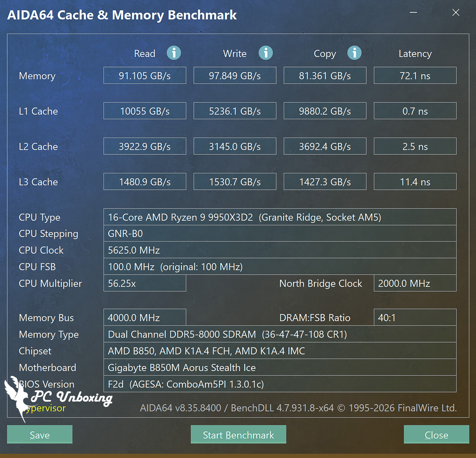Viewport: 476px width, 458px height.
Task: Select the L1 Cache Latency value 0.7 ns
Action: point(415,111)
